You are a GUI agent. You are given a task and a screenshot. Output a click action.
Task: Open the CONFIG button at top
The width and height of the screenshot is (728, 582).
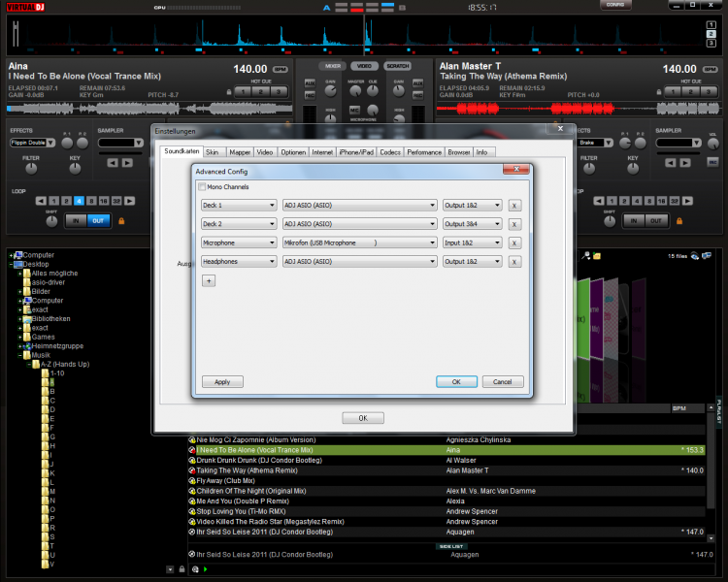pos(615,5)
